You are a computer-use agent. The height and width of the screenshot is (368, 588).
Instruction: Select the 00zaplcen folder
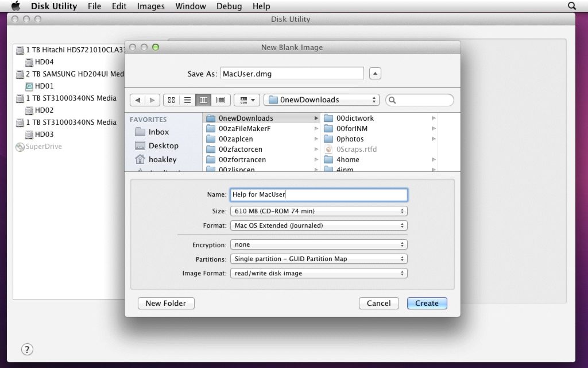click(x=261, y=139)
